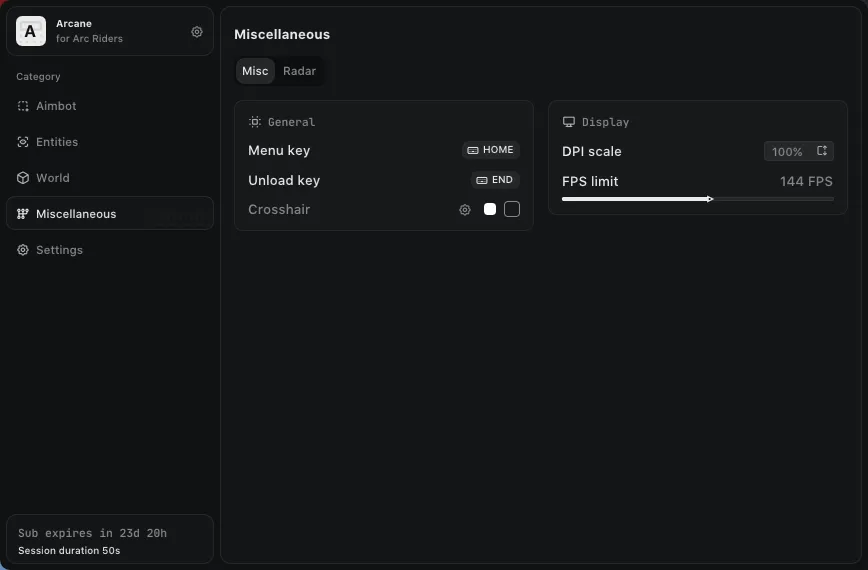Viewport: 868px width, 570px height.
Task: Click the DPI scale 100% field
Action: 787,152
